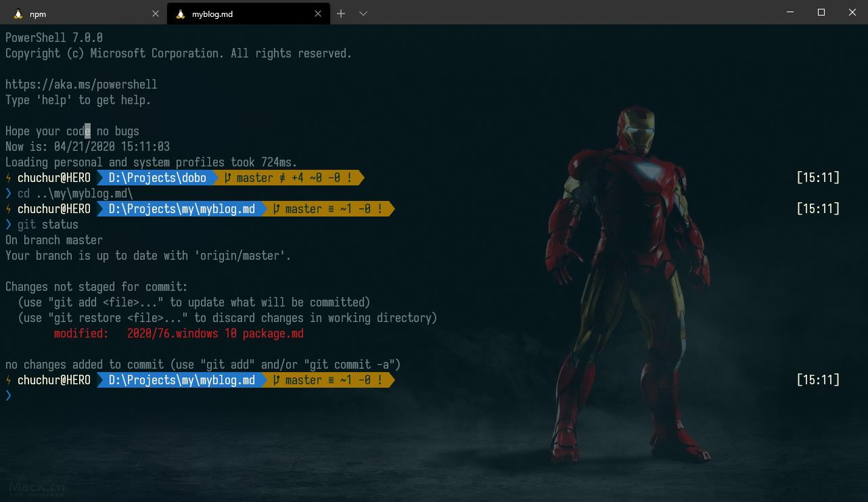Click the 'no changes added to commit' line
Viewport: 868px width, 502px height.
point(203,365)
